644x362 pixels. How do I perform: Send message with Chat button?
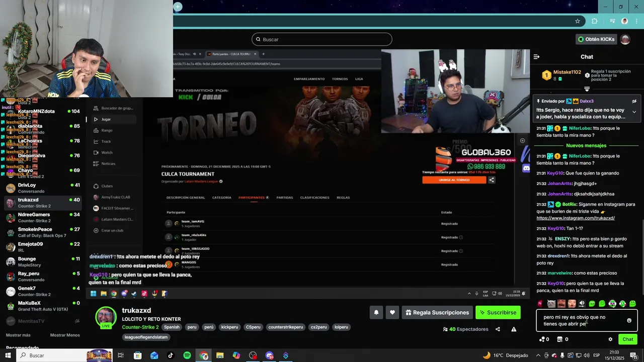click(628, 339)
